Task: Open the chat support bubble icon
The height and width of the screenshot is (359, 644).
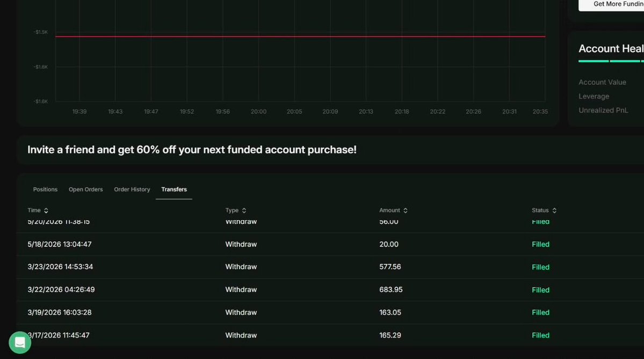Action: 20,342
